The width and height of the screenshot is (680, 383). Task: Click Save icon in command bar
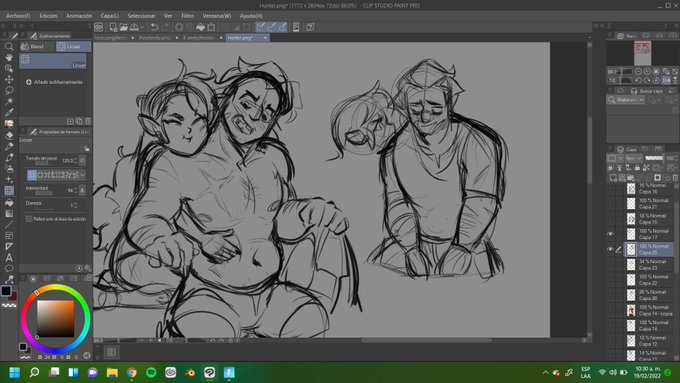pos(134,27)
